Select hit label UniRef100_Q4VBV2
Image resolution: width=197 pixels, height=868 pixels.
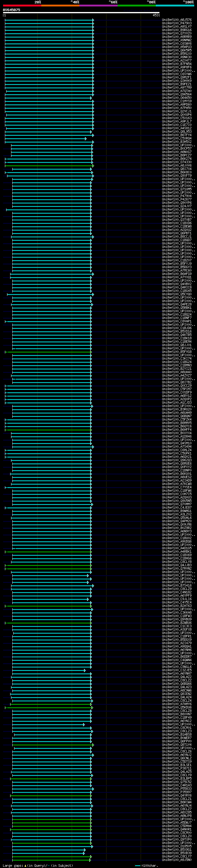tap(177, 284)
